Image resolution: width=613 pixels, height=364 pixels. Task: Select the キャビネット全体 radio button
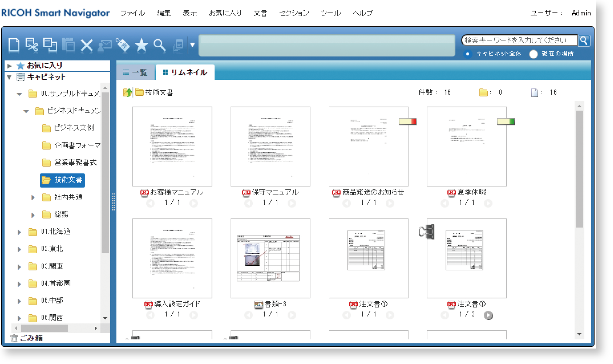[468, 54]
